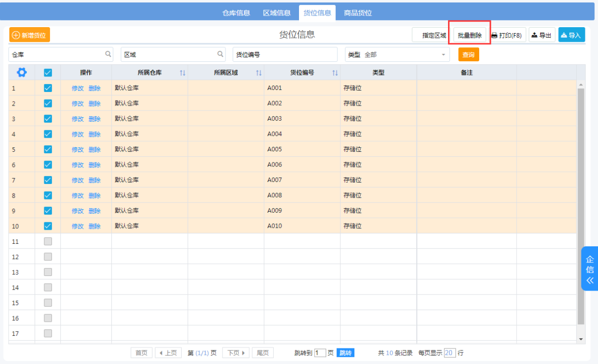The image size is (598, 364).
Task: Sort by 所属区域 column sort icon
Action: [258, 73]
